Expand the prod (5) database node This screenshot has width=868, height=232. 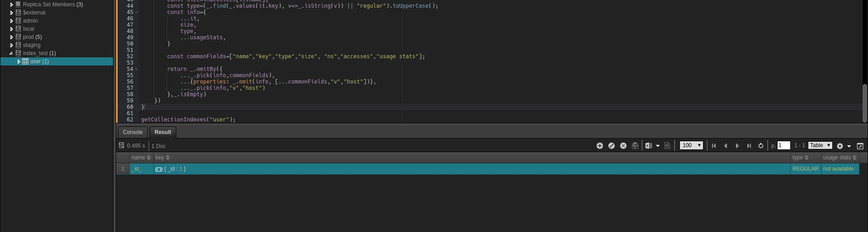11,37
